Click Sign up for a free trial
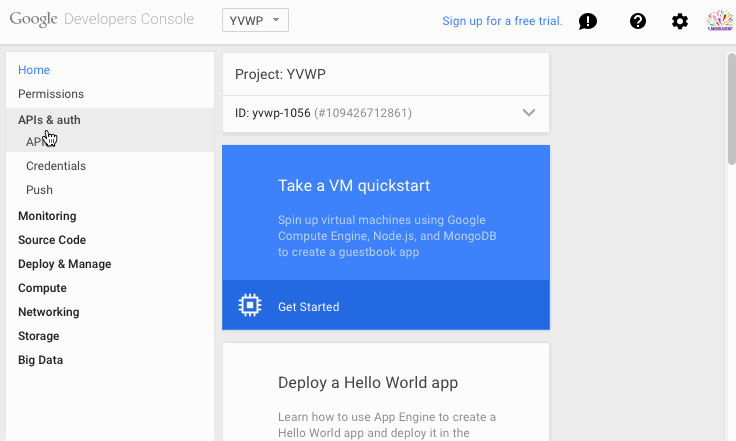 [502, 21]
